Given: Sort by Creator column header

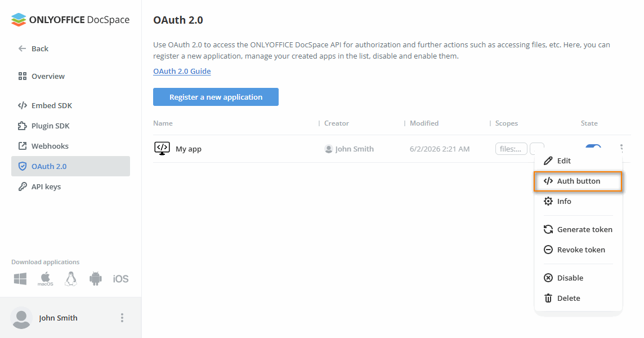Looking at the screenshot, I should [337, 123].
